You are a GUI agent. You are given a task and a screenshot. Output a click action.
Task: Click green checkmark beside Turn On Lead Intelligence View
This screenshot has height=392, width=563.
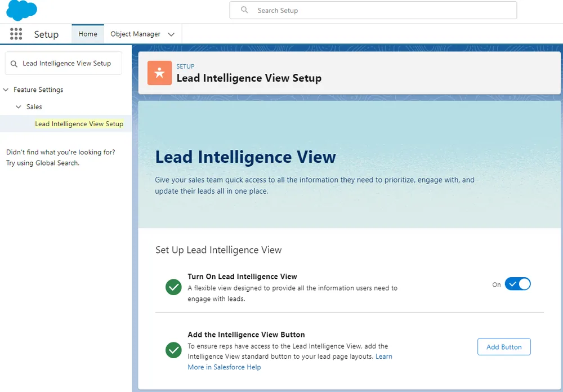tap(173, 287)
